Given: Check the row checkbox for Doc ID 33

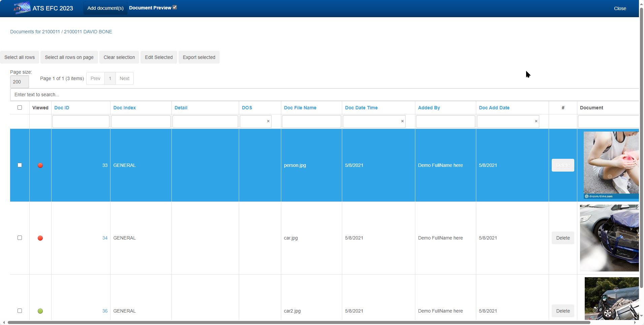Looking at the screenshot, I should (20, 165).
